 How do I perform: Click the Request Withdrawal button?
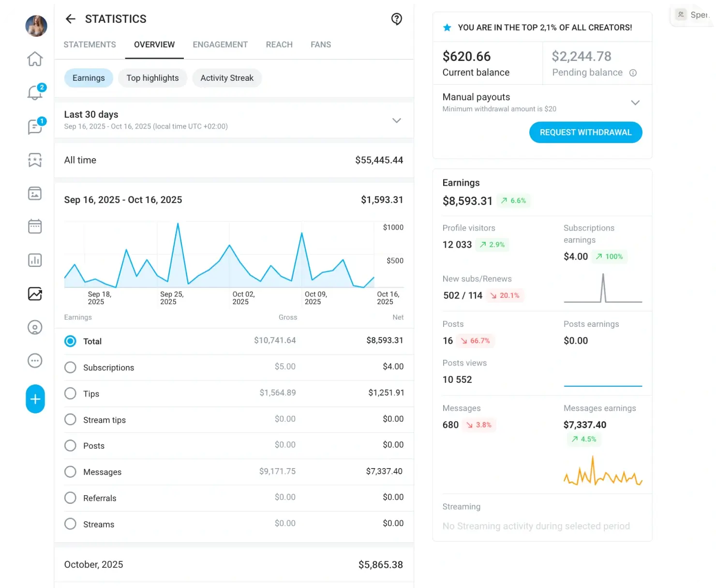coord(585,132)
